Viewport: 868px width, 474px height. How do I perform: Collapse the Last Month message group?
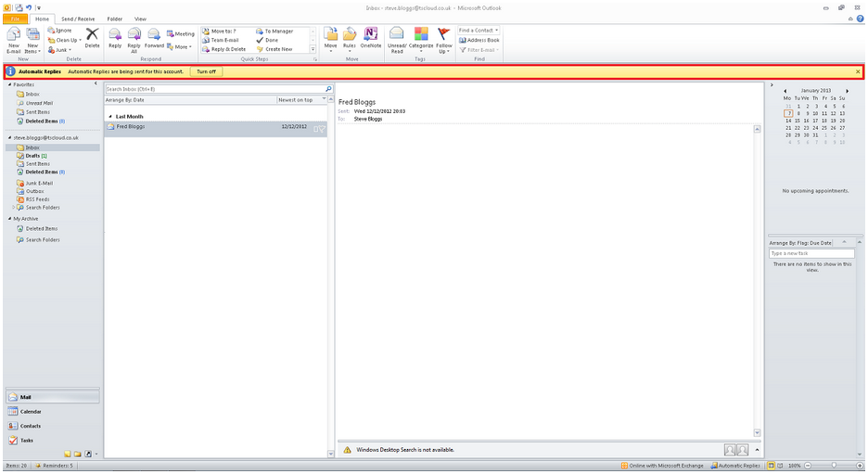pos(110,117)
